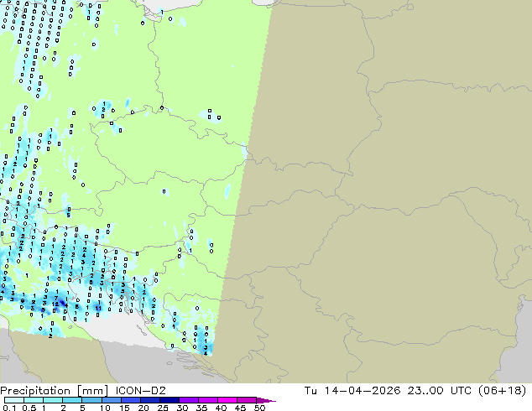532x411 pixels.
Task: Click the legend label '0.5'
Action: tap(29, 408)
